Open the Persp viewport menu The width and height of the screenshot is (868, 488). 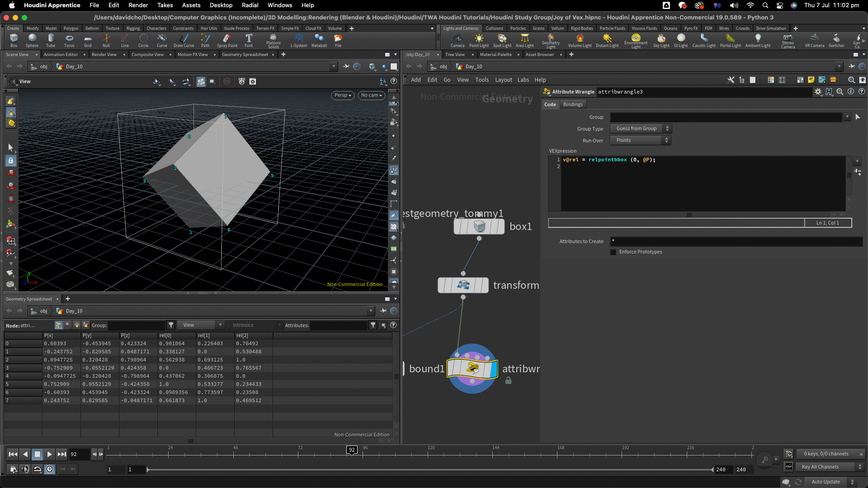(343, 95)
